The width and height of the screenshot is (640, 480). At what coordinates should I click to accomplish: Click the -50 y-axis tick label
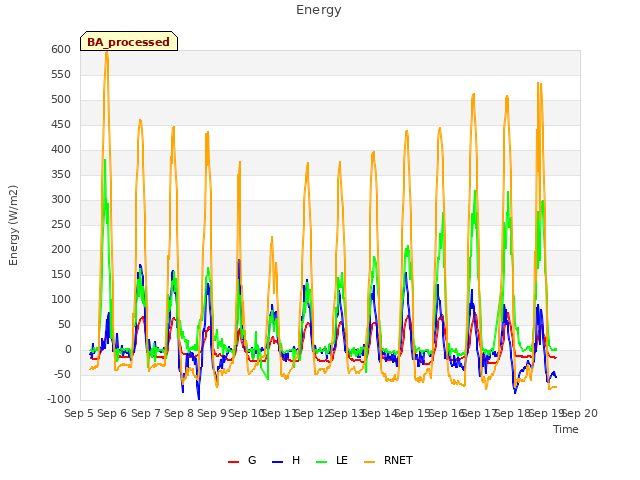61,375
